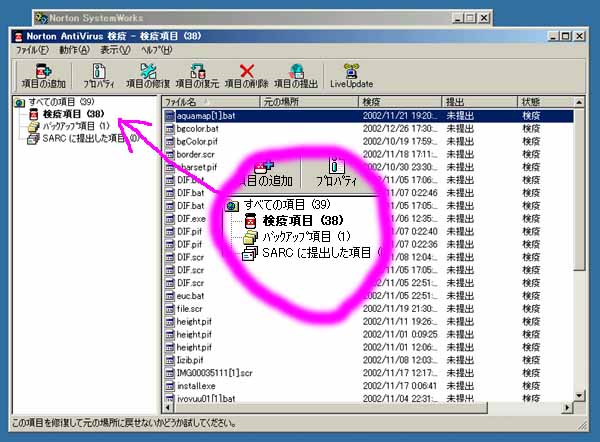Click 検疫 status in the file.scr row

click(x=532, y=309)
